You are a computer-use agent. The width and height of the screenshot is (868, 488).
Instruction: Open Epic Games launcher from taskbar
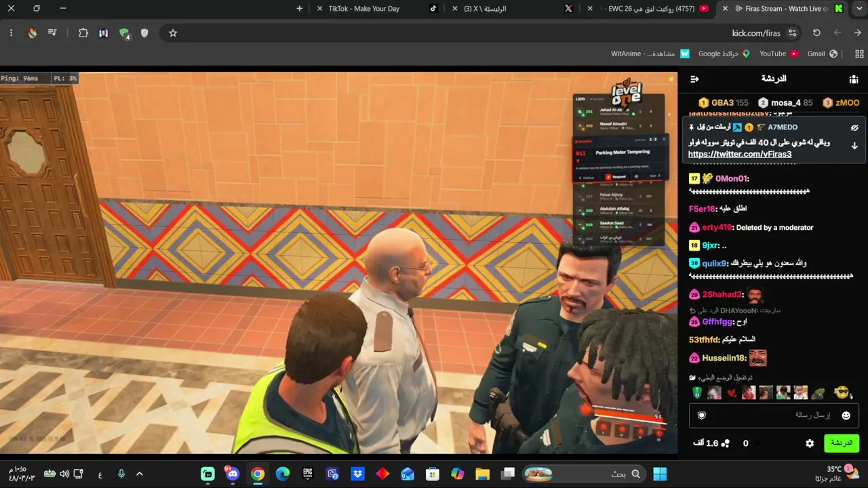(308, 474)
